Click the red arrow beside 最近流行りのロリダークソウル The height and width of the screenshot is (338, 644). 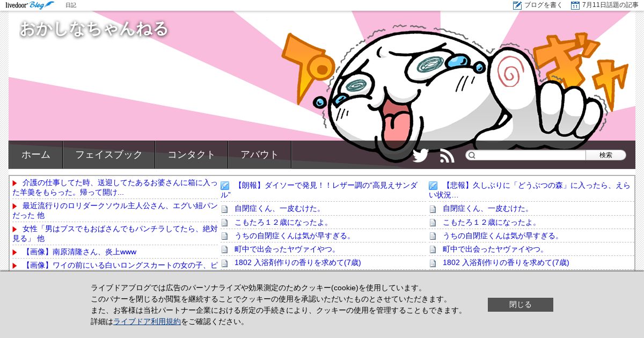15,206
